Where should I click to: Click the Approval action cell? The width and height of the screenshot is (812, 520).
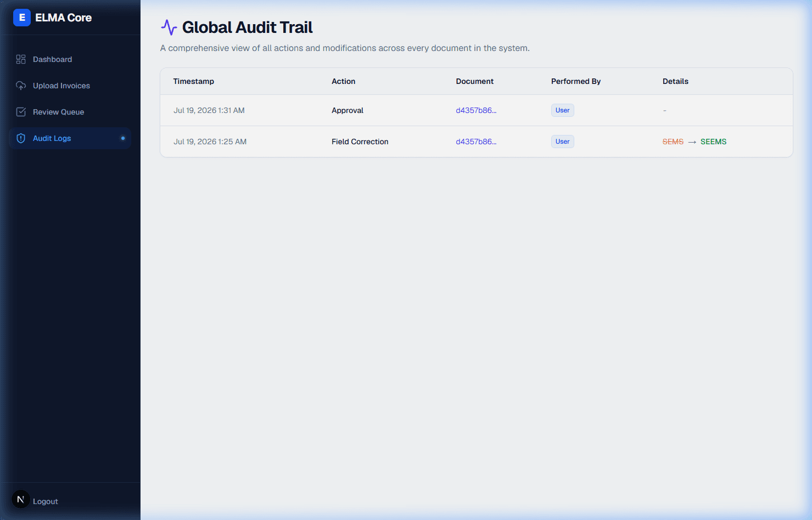click(x=348, y=110)
